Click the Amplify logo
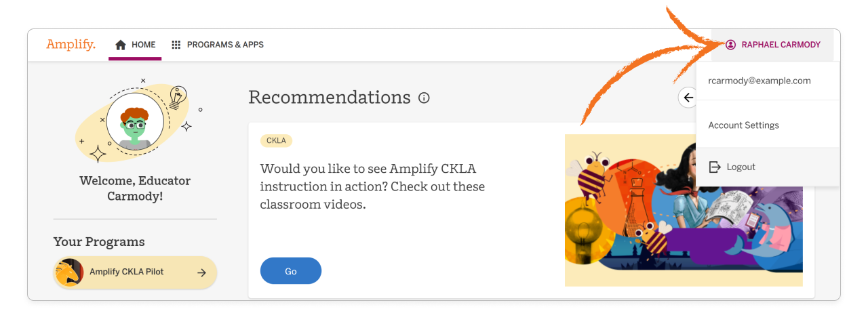Screen dimensions: 868x328 (x=71, y=45)
